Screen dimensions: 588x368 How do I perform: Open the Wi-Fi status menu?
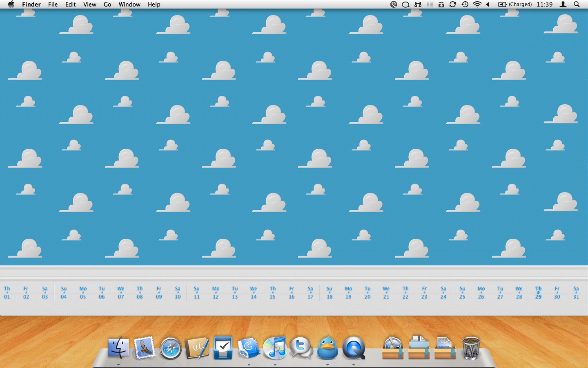pyautogui.click(x=477, y=4)
